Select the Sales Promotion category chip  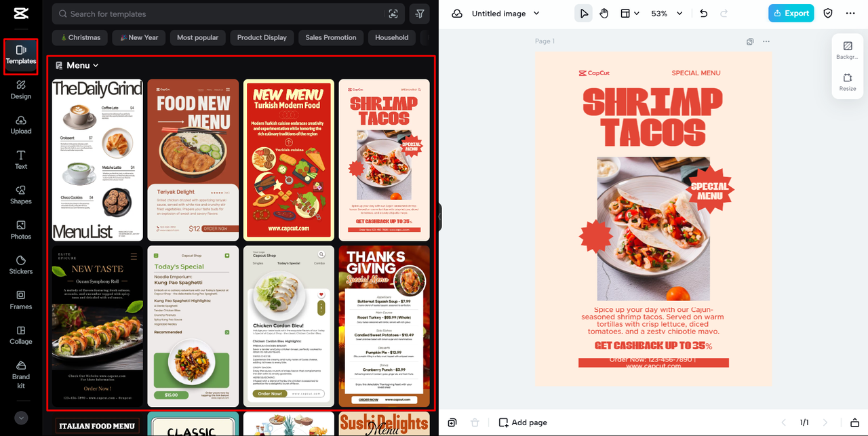pos(331,37)
